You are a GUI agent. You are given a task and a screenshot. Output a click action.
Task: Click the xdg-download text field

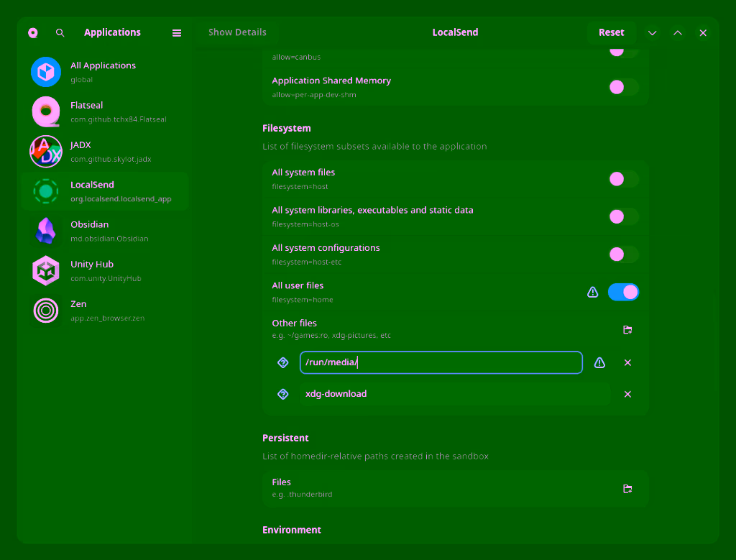[454, 394]
